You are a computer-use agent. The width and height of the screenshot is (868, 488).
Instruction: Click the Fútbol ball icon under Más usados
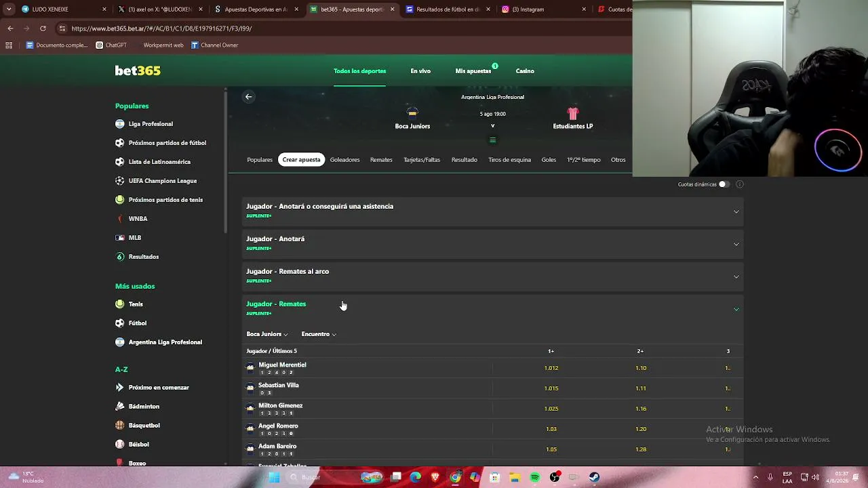coord(120,323)
